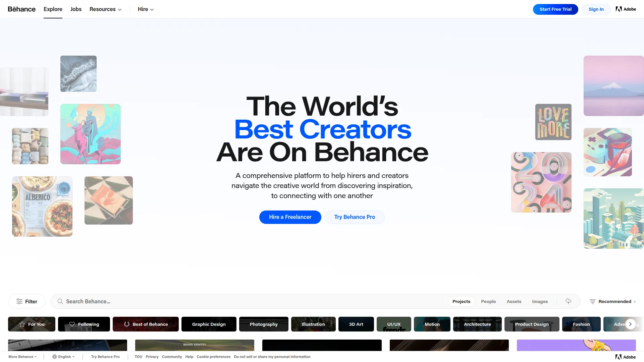Open the Love More artwork thumbnail

click(553, 122)
